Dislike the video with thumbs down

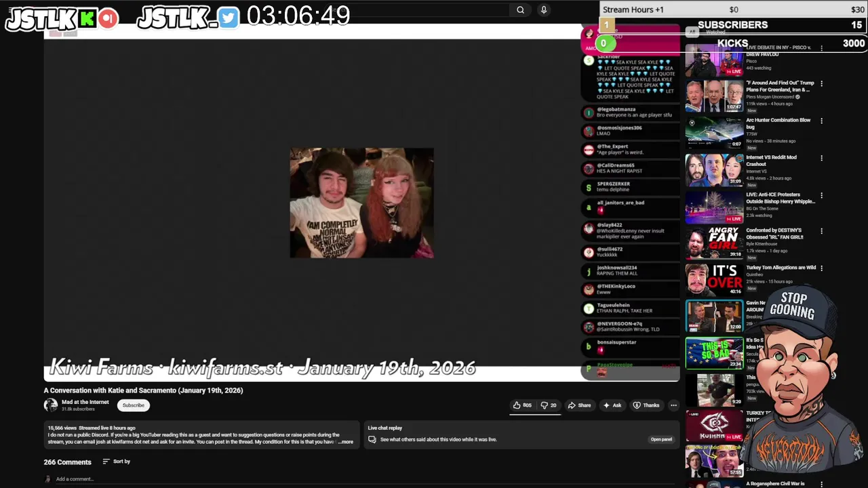click(x=549, y=405)
